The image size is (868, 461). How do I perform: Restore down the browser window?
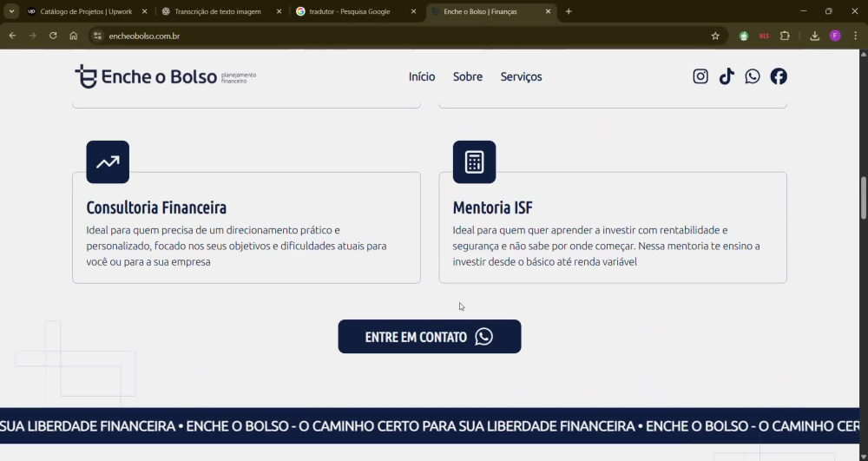tap(829, 11)
